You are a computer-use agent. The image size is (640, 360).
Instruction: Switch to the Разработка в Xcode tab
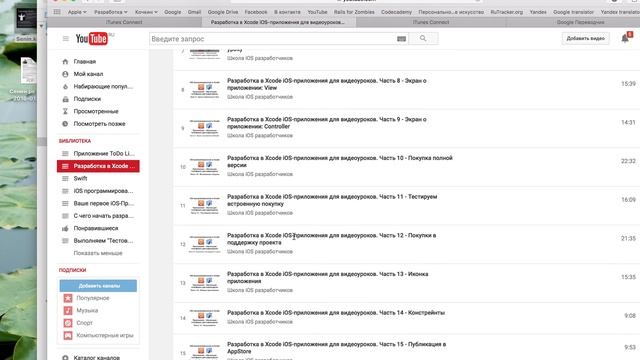click(278, 22)
